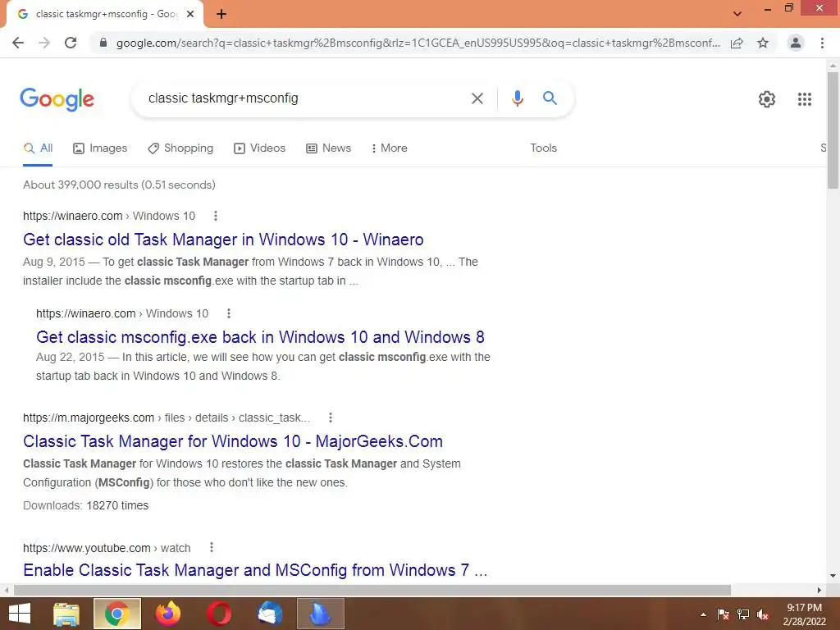Switch to Shopping results
Screen dimensions: 840x630
(180, 148)
